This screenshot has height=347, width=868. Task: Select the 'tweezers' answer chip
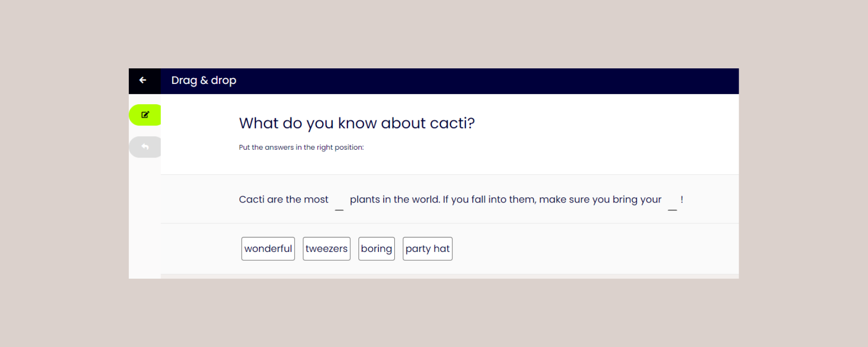tap(326, 249)
